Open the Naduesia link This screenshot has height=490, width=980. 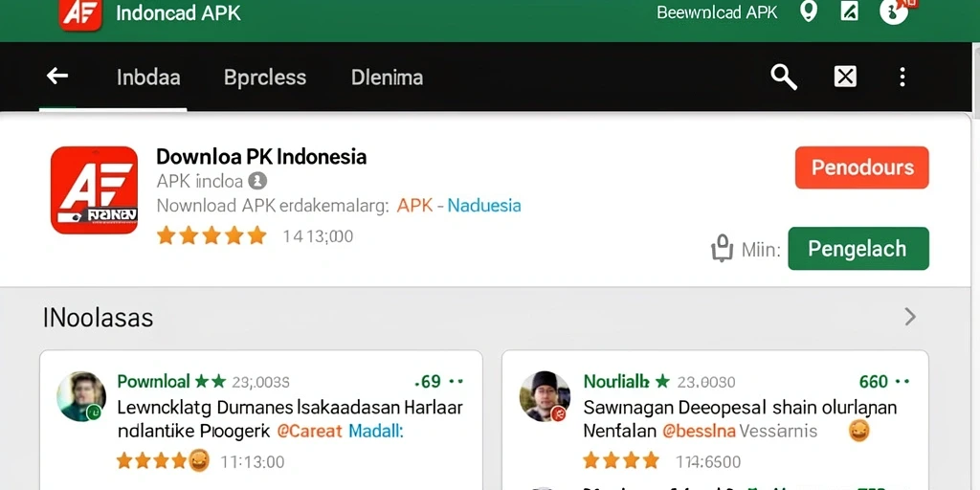tap(483, 205)
